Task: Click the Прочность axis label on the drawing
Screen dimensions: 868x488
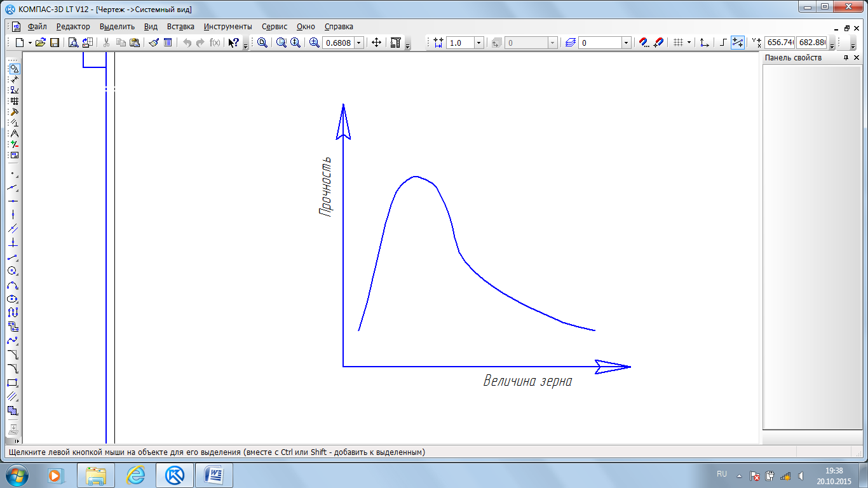Action: click(x=325, y=186)
